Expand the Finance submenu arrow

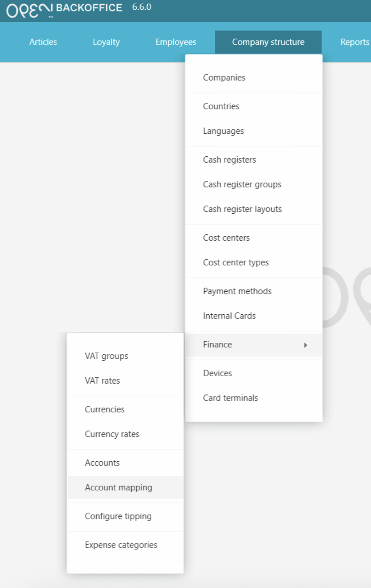pos(306,345)
